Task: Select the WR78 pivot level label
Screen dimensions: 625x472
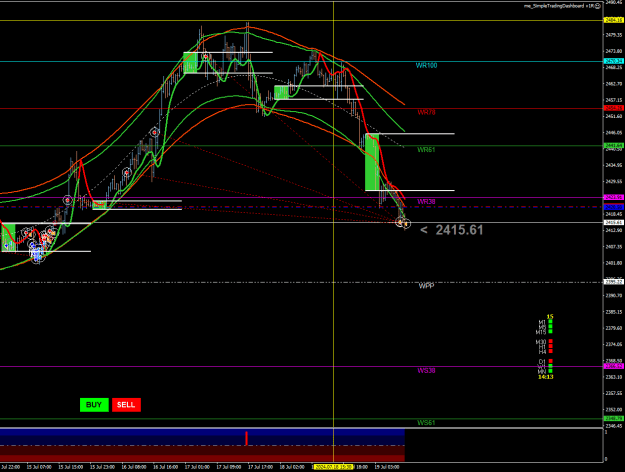Action: [426, 112]
